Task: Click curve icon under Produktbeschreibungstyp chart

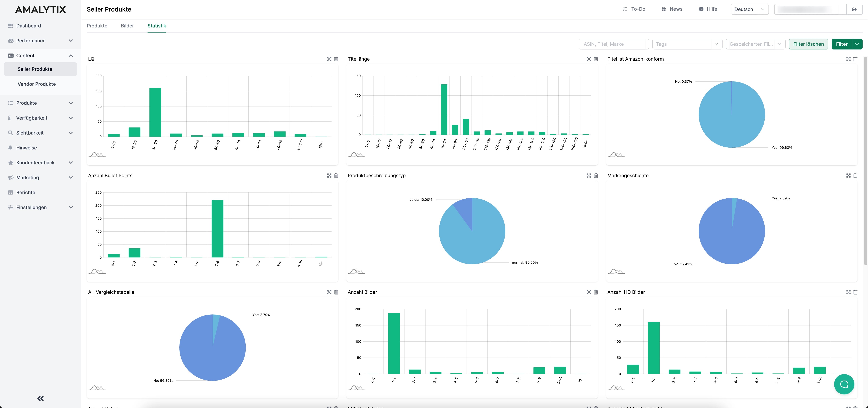Action: click(357, 271)
